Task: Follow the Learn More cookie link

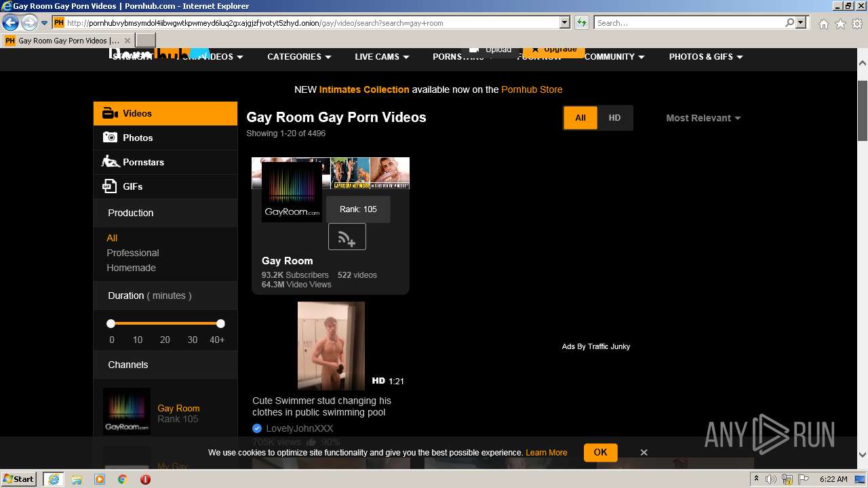Action: pos(546,453)
